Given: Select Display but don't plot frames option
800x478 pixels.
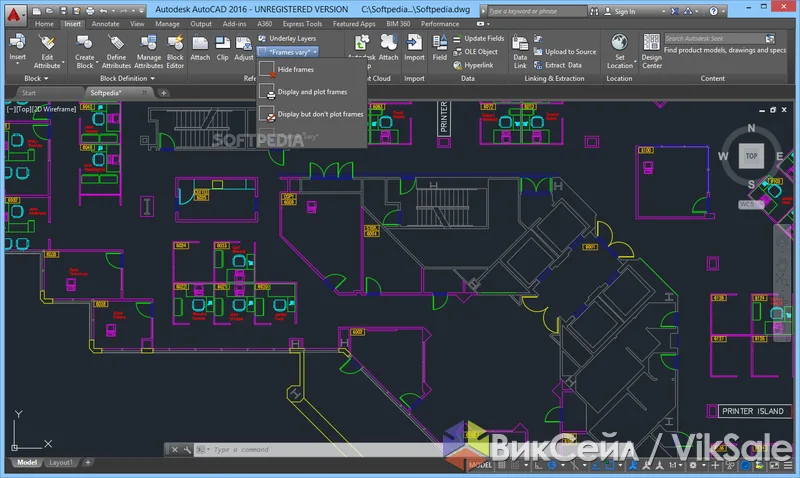Looking at the screenshot, I should pyautogui.click(x=311, y=114).
